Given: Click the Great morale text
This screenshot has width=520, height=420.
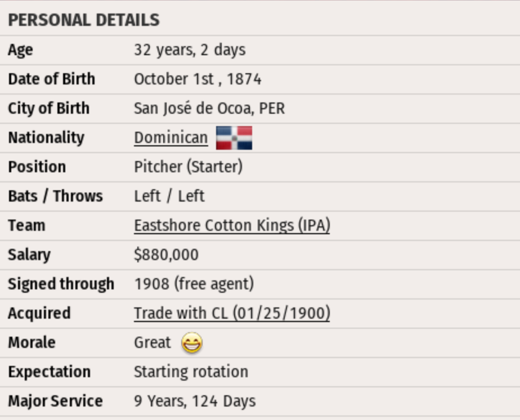Looking at the screenshot, I should tap(152, 343).
